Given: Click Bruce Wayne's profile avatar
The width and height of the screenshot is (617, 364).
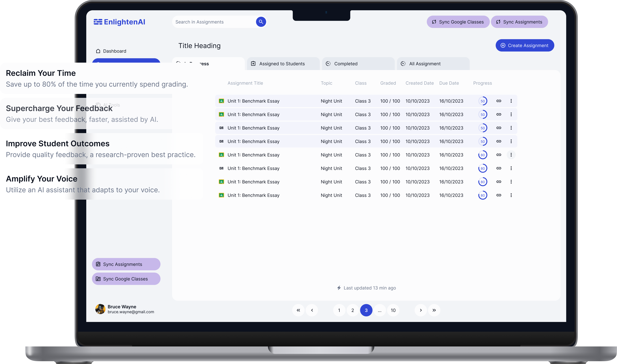Looking at the screenshot, I should [x=100, y=309].
